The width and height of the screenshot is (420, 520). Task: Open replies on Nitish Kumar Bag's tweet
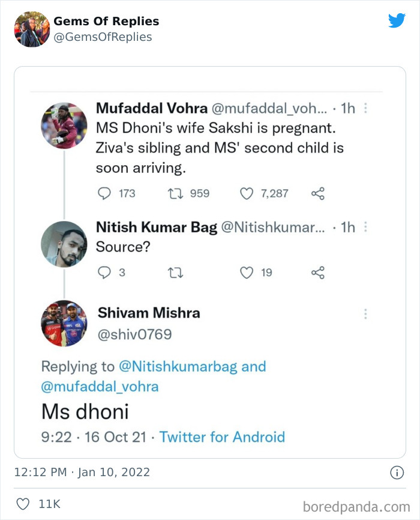point(104,272)
